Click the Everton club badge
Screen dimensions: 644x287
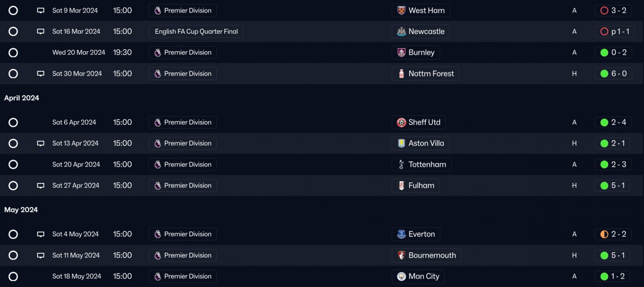tap(401, 234)
